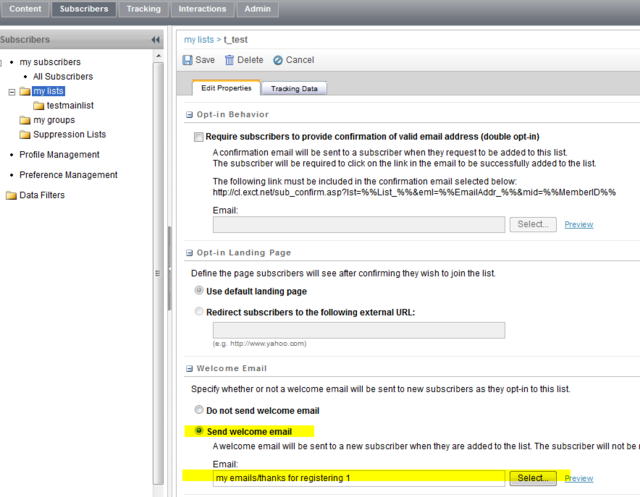Click the Save button label

pos(205,60)
